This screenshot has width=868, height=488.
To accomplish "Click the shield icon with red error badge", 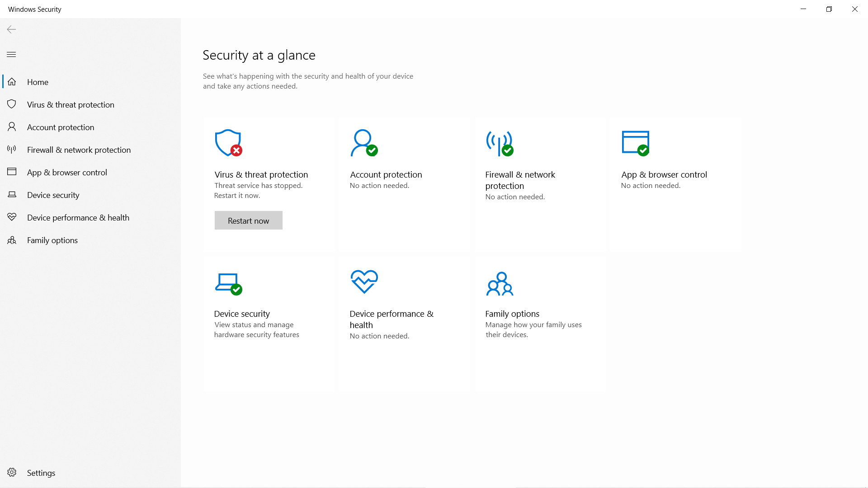I will tap(228, 143).
